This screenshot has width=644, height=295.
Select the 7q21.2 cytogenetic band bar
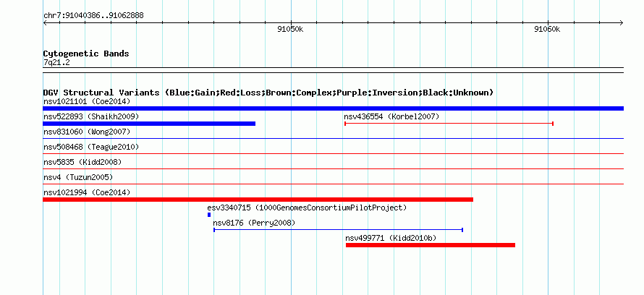coord(333,70)
